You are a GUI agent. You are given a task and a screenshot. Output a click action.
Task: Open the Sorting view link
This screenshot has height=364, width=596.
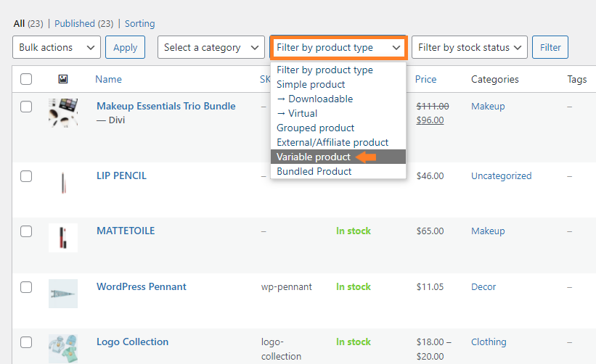[140, 23]
